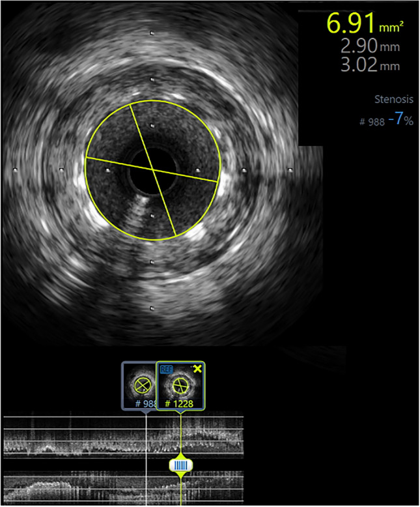The height and width of the screenshot is (507, 420).
Task: Click the yellow pointer tip under #1228 thumbnail
Action: [180, 413]
